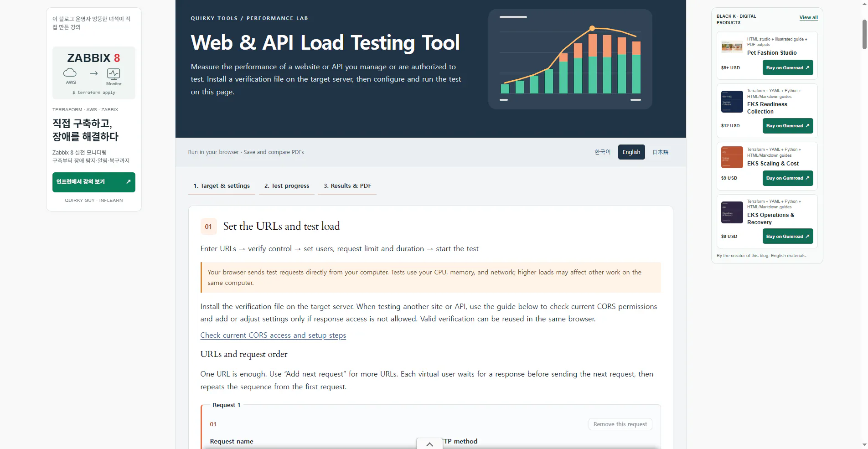
Task: Click the page scrollbar thumb
Action: click(864, 34)
